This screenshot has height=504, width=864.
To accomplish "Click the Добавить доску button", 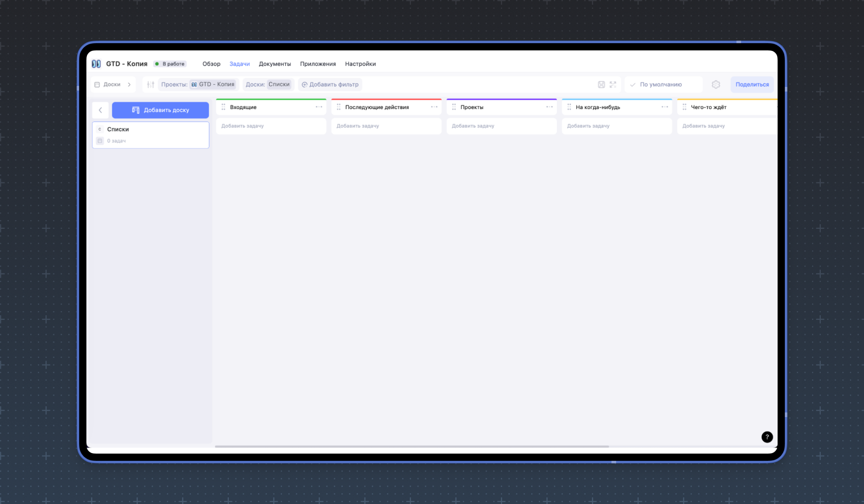I will pos(160,110).
